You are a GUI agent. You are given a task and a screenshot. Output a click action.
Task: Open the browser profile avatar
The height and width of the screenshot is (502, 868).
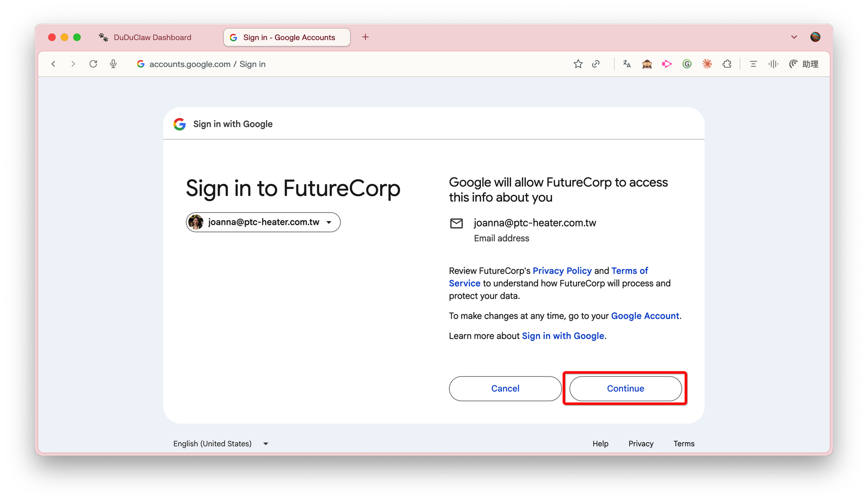pyautogui.click(x=815, y=37)
